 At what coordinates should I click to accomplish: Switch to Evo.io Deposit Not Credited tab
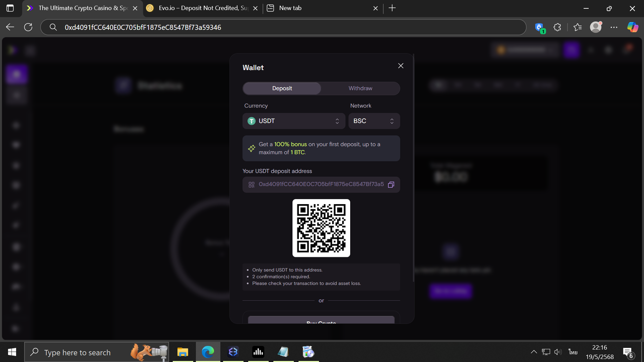(x=203, y=8)
